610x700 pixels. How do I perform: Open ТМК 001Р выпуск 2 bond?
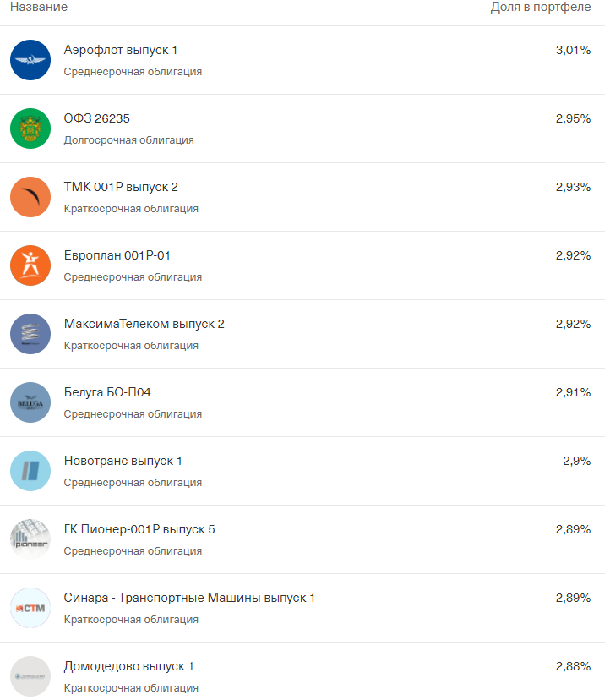click(121, 187)
